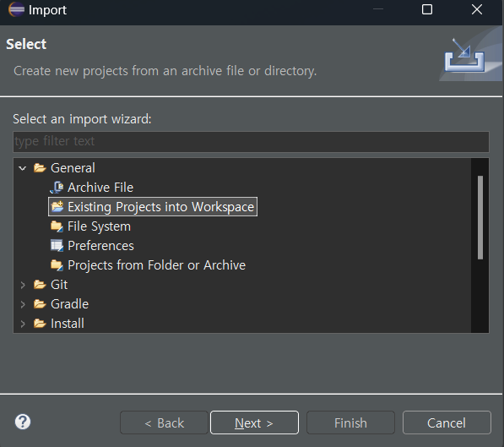Viewport: 504px width, 447px height.
Task: Click the Preferences wizard icon
Action: pos(57,246)
